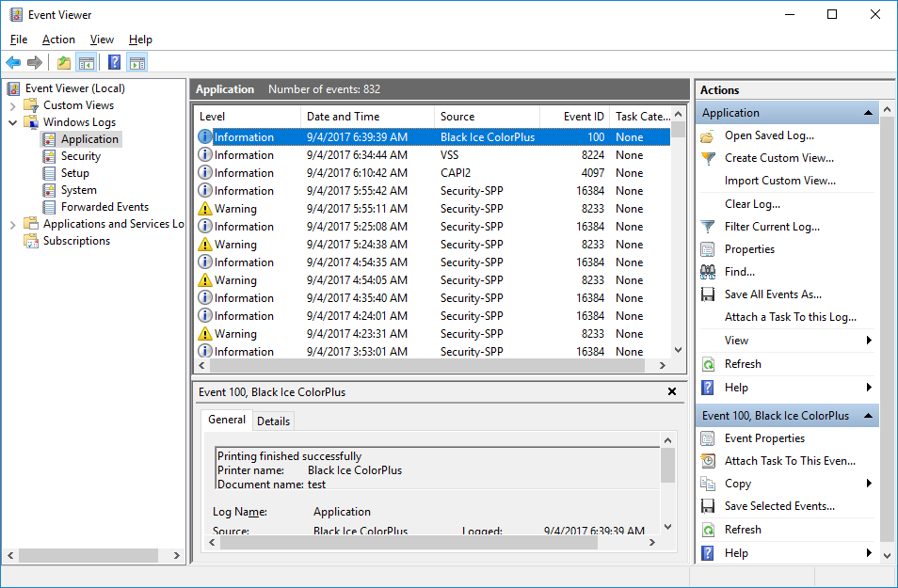Click the blue Help toolbar icon

coord(114,63)
